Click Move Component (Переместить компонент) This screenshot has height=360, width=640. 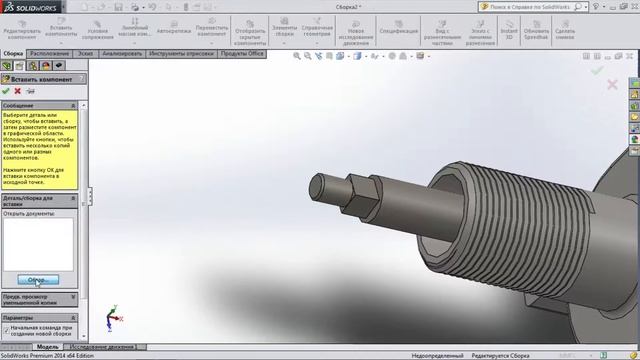click(212, 28)
